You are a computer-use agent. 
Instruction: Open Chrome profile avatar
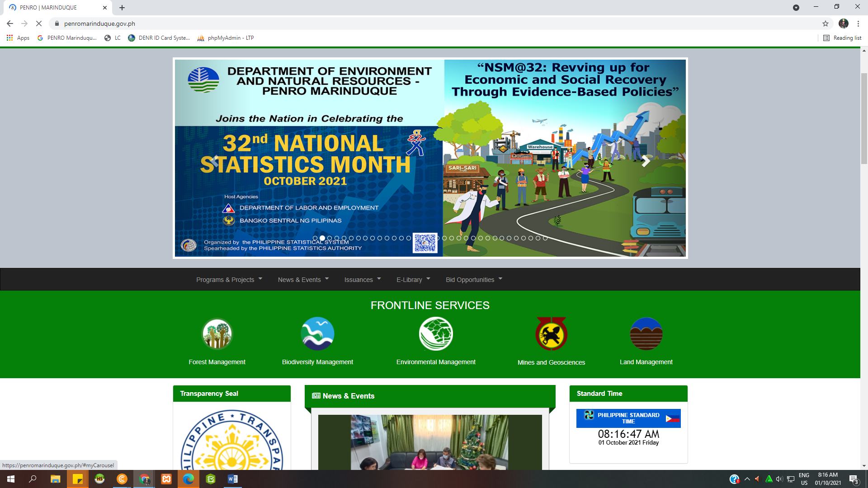pyautogui.click(x=844, y=23)
